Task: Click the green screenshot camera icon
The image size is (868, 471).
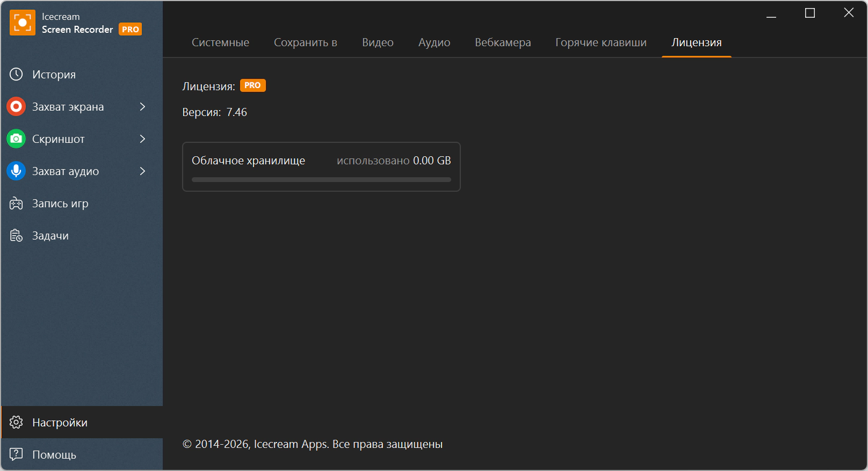Action: tap(16, 139)
